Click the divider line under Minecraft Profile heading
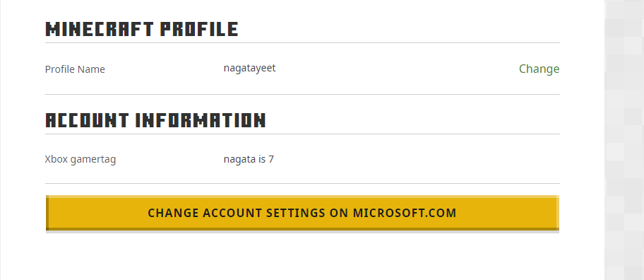This screenshot has height=280, width=644. pyautogui.click(x=302, y=42)
